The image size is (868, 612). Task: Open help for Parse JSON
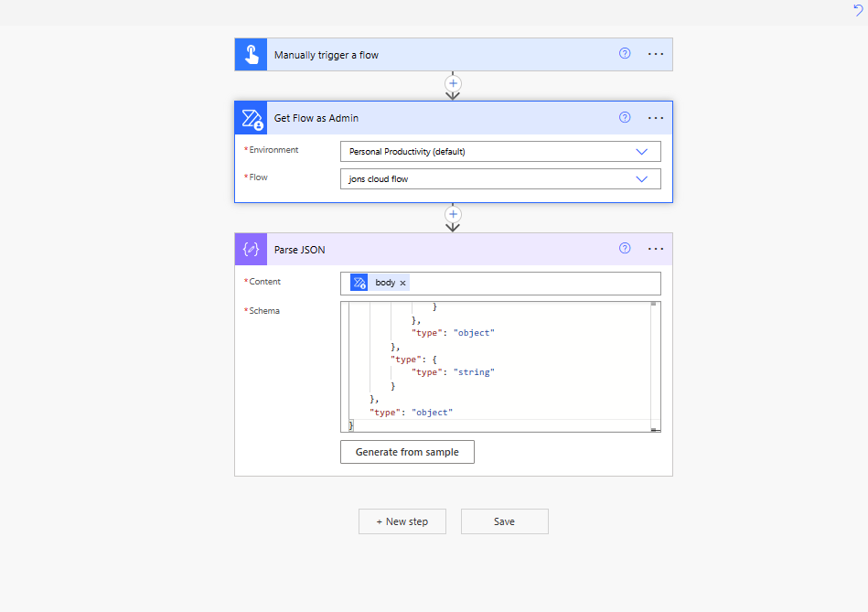click(x=625, y=248)
